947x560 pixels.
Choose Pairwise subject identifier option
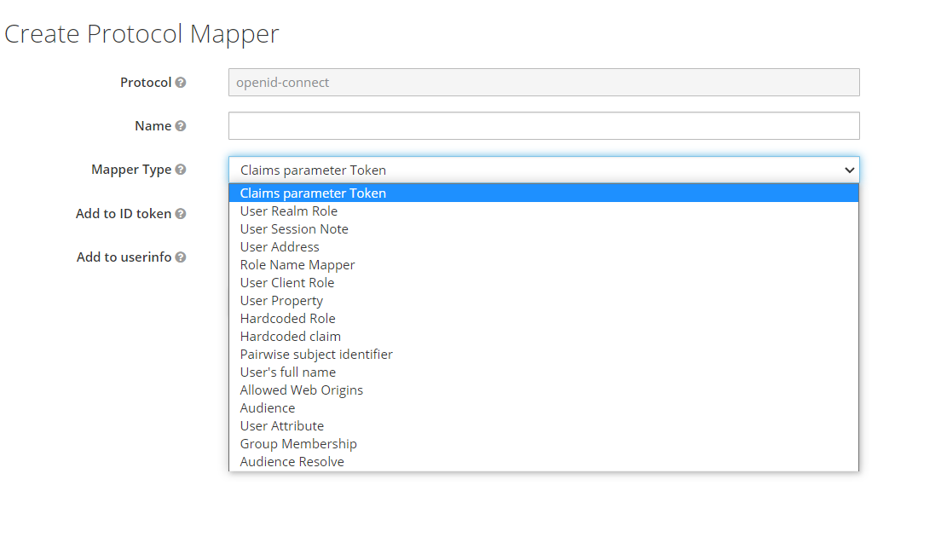544,354
